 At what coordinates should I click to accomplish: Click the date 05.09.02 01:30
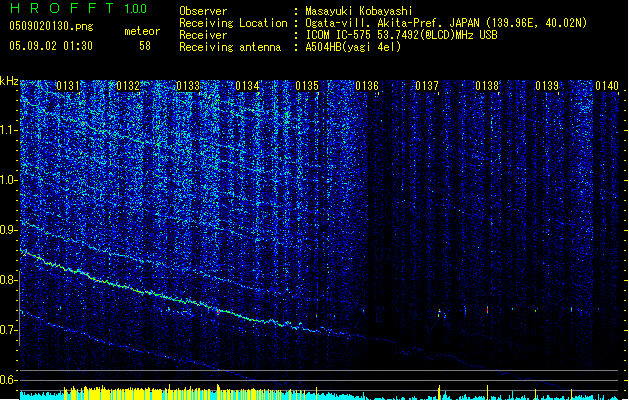(51, 46)
